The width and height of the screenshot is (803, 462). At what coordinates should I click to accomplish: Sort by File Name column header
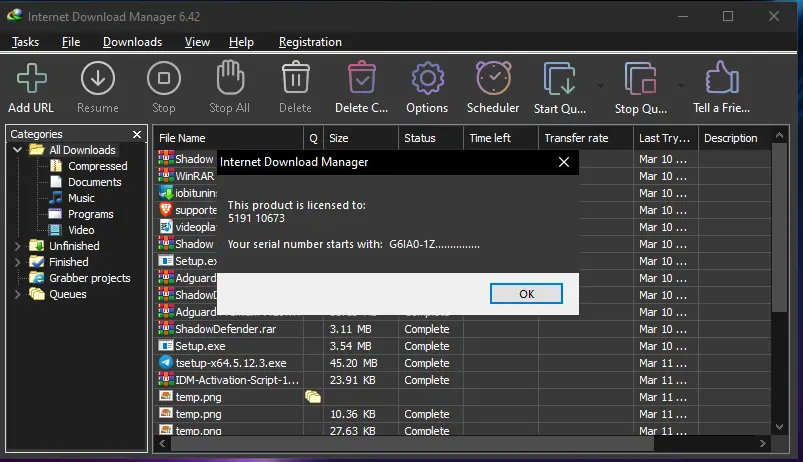(x=228, y=138)
